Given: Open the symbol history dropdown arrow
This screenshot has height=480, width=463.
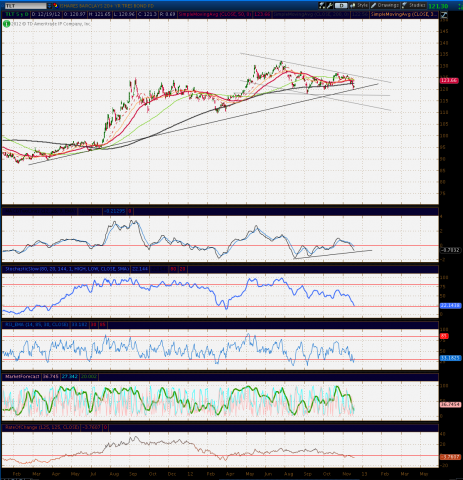Looking at the screenshot, I should coord(49,6).
